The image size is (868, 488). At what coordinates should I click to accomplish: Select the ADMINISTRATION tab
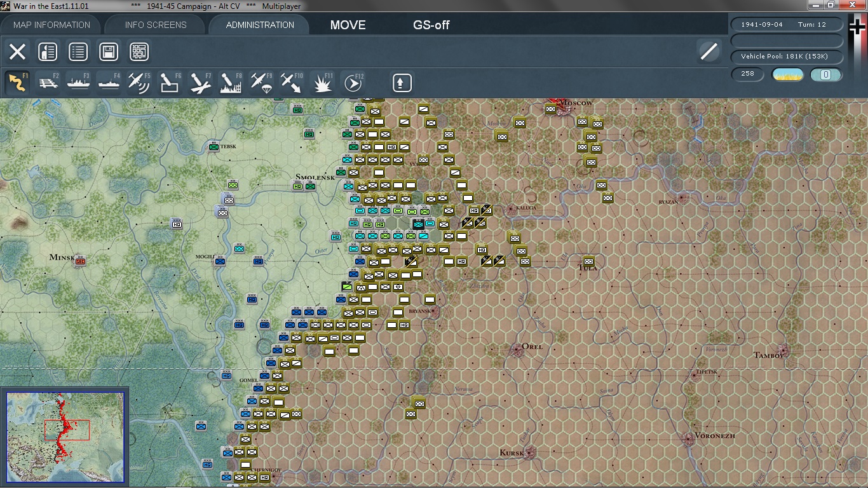[260, 25]
